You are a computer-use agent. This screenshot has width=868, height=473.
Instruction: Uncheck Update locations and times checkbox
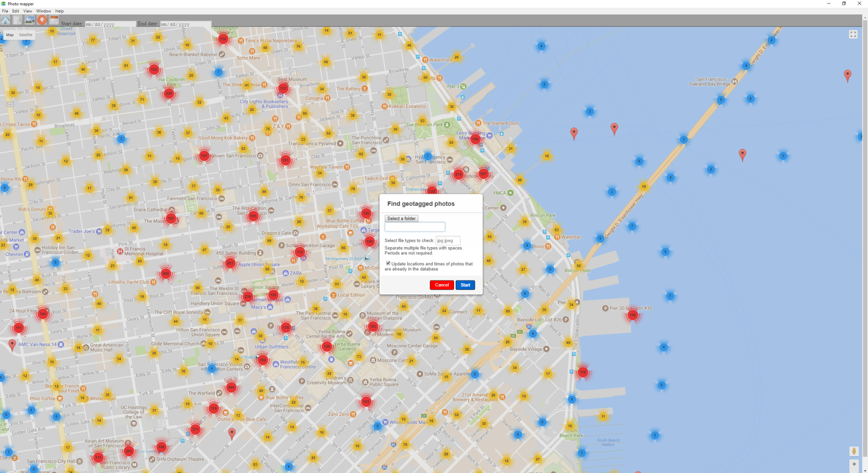pyautogui.click(x=388, y=263)
